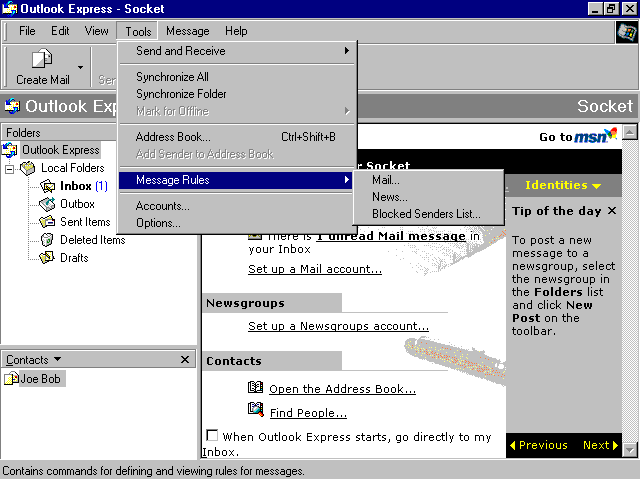Open the Message menu
The width and height of the screenshot is (640, 480).
point(188,31)
